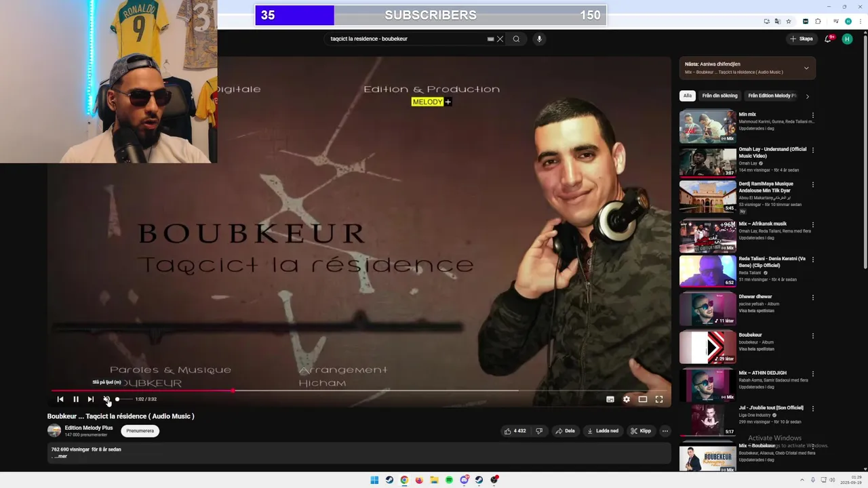Subscribe with the Prenumerera button
The height and width of the screenshot is (488, 868).
pos(140,431)
